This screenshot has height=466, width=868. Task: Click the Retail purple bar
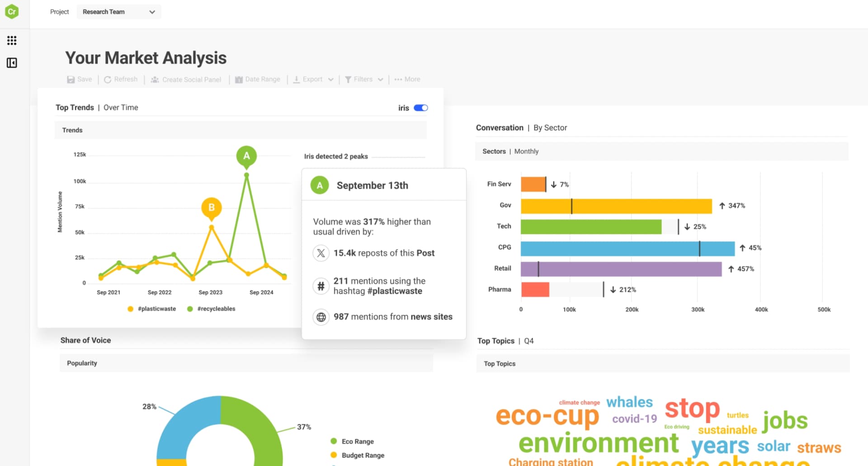click(621, 269)
